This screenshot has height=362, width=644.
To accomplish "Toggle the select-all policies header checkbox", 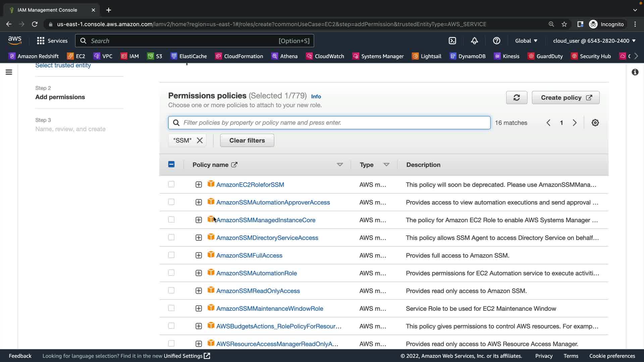I will pyautogui.click(x=171, y=164).
